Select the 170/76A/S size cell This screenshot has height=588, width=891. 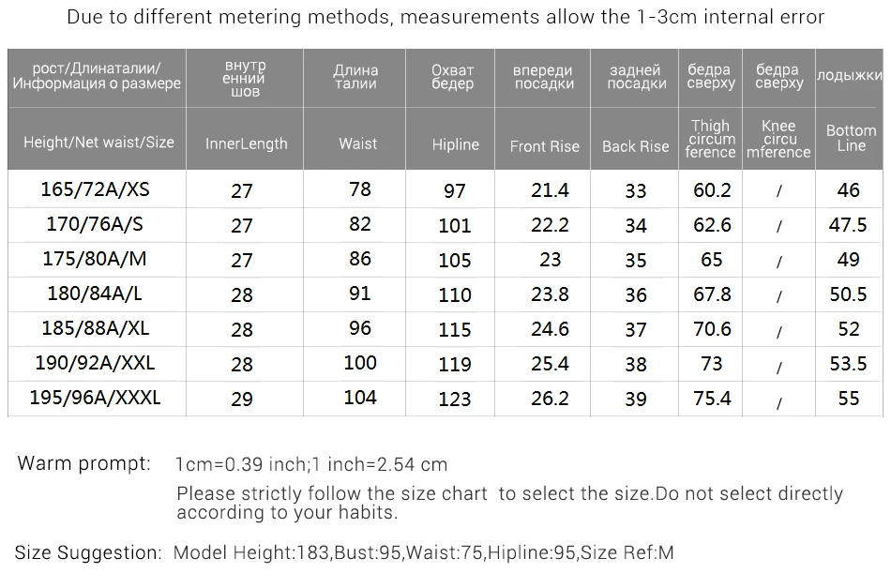[x=95, y=224]
